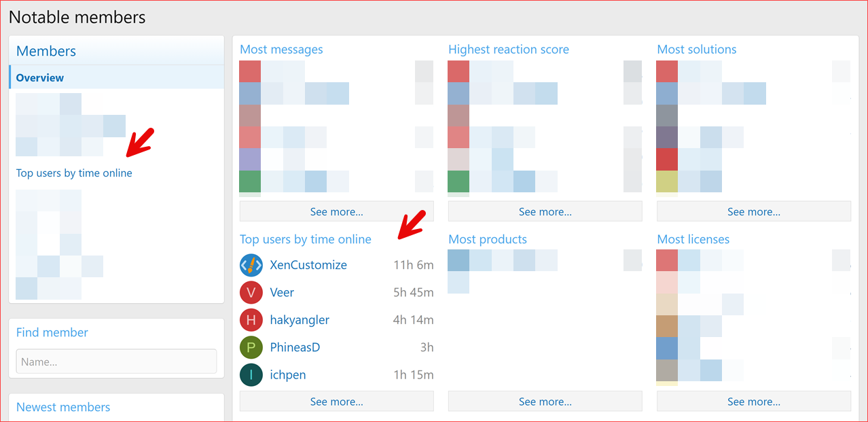Screen dimensions: 868x422
Task: Click See more under Most messages
Action: (336, 211)
